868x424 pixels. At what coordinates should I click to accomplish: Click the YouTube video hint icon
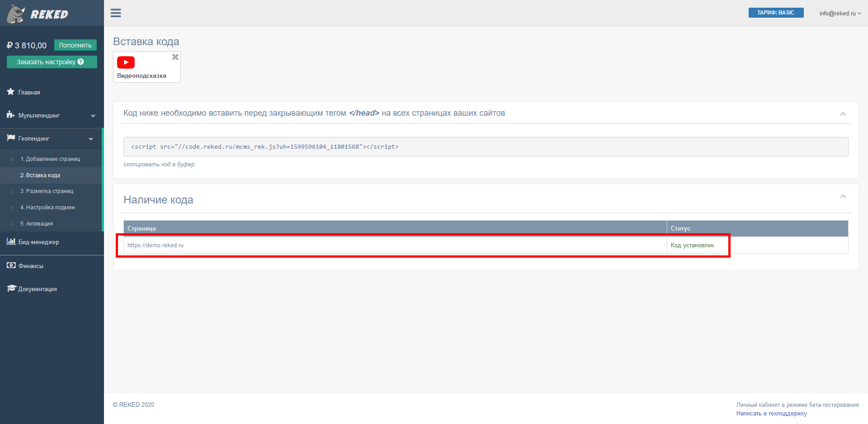[x=126, y=62]
